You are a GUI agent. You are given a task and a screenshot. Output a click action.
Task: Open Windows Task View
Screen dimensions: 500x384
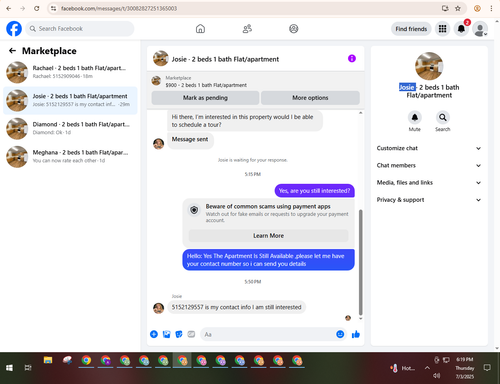[x=28, y=368]
